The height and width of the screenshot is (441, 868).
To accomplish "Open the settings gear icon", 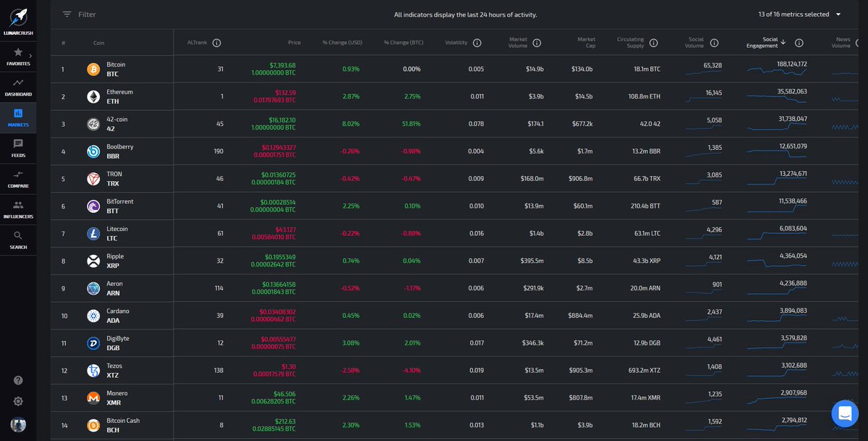I will click(18, 401).
